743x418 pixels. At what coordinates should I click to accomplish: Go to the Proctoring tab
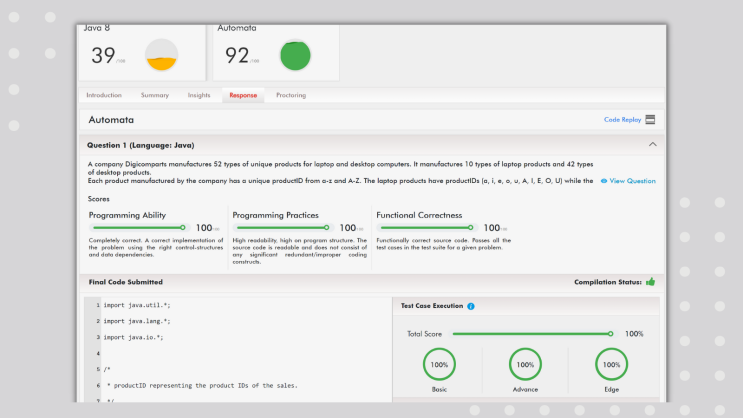[x=291, y=95]
